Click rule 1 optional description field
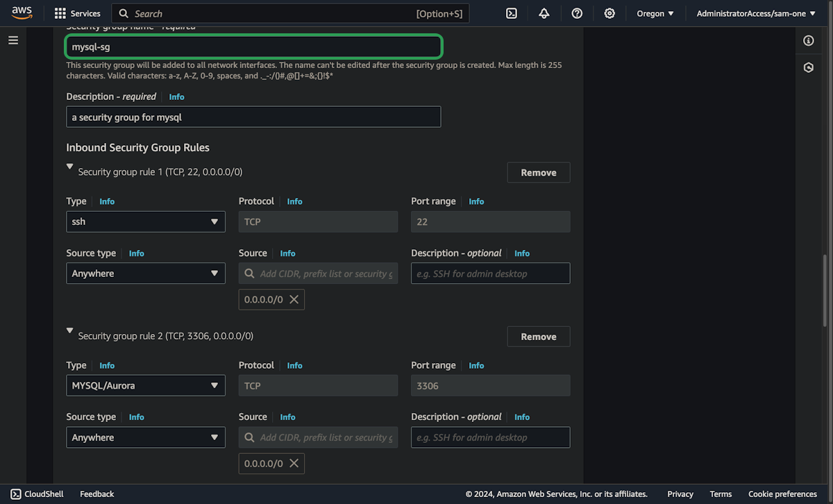833x504 pixels. [491, 274]
